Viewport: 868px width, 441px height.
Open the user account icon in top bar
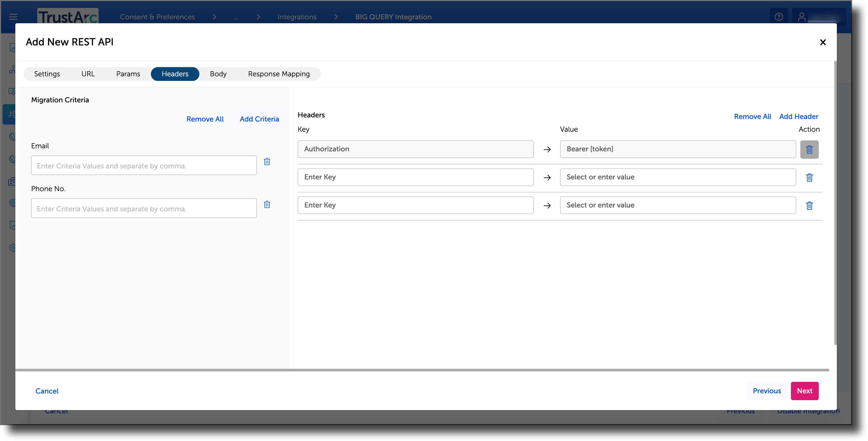click(x=802, y=16)
